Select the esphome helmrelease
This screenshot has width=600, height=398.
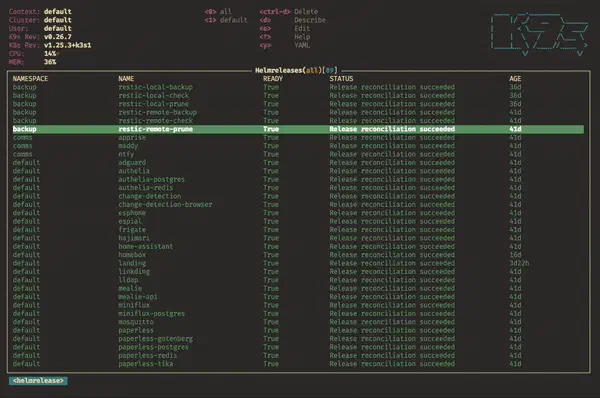click(298, 213)
